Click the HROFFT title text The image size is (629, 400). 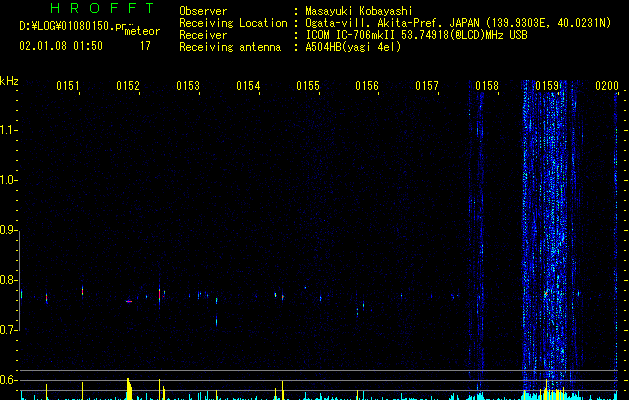click(x=102, y=8)
